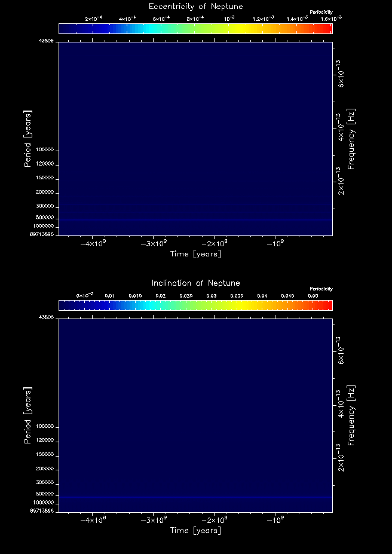
Task: Click the bright horizontal band in inclination spectrogram
Action: (x=195, y=497)
